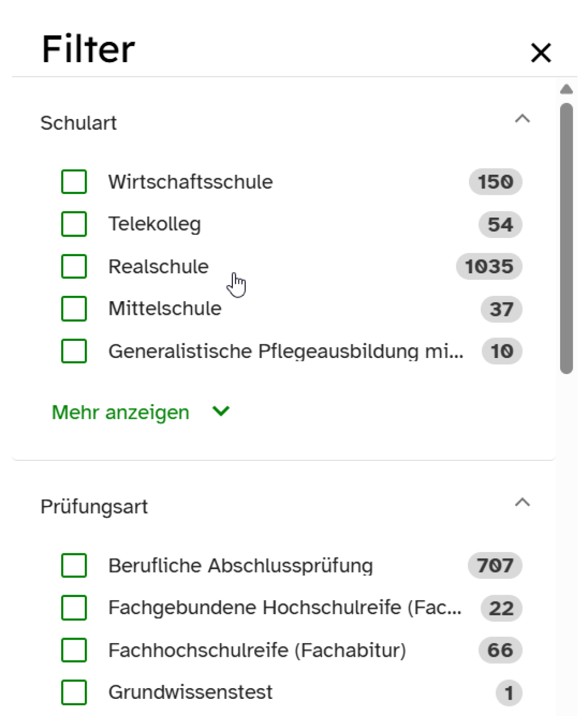
Task: Expand list via Mehr anzeigen chevron
Action: [221, 411]
